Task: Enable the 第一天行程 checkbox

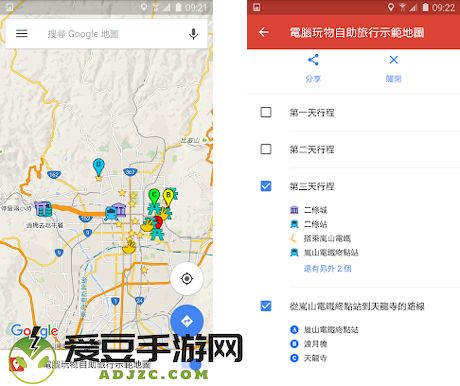Action: coord(266,112)
